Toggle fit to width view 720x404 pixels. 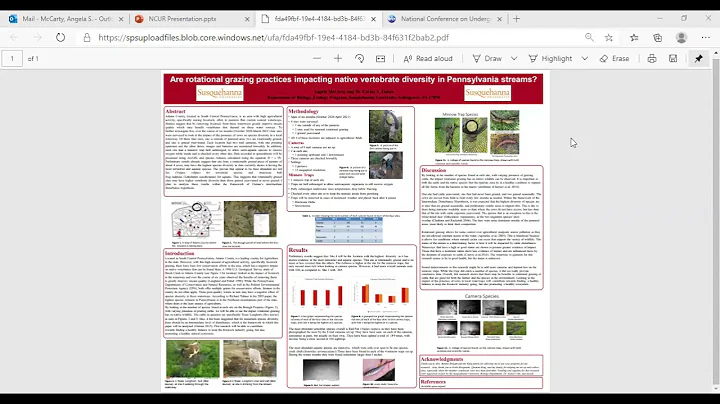pos(381,59)
